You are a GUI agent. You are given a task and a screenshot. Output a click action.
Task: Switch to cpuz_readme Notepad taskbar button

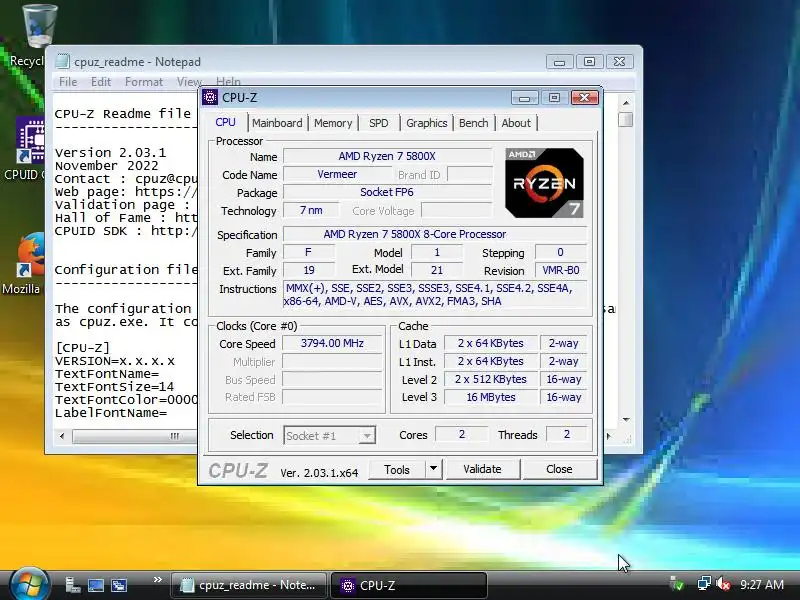[249, 585]
